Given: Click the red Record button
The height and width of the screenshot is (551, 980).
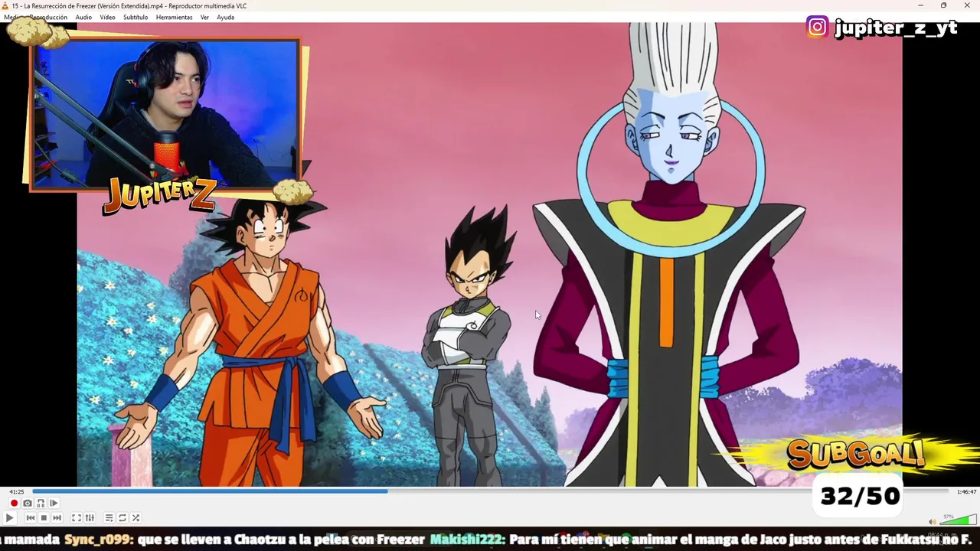Looking at the screenshot, I should click(14, 503).
